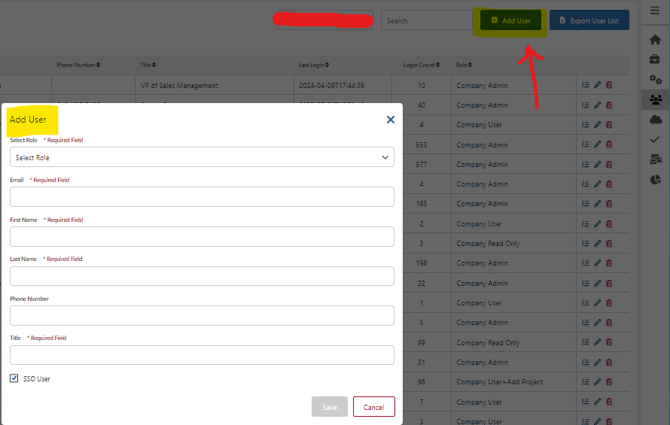
Task: Click the cloud icon in the sidebar
Action: tap(655, 120)
